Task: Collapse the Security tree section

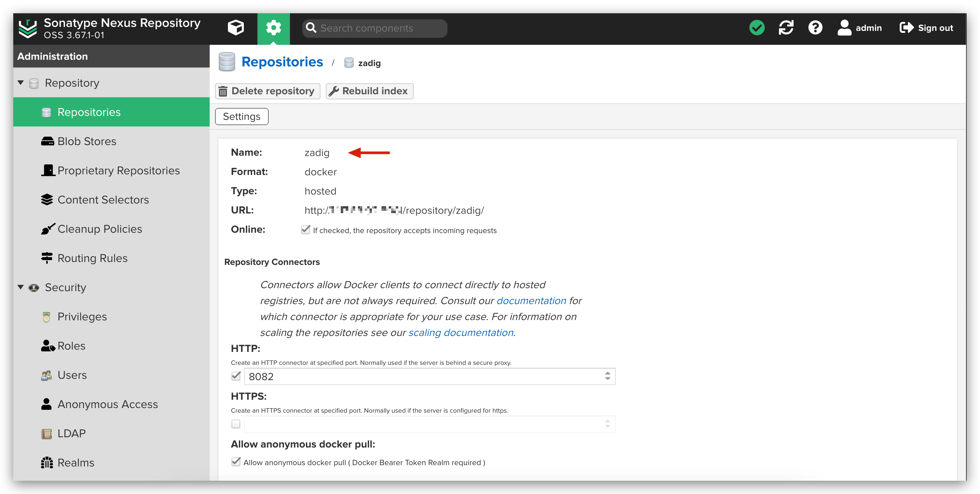Action: click(x=21, y=287)
